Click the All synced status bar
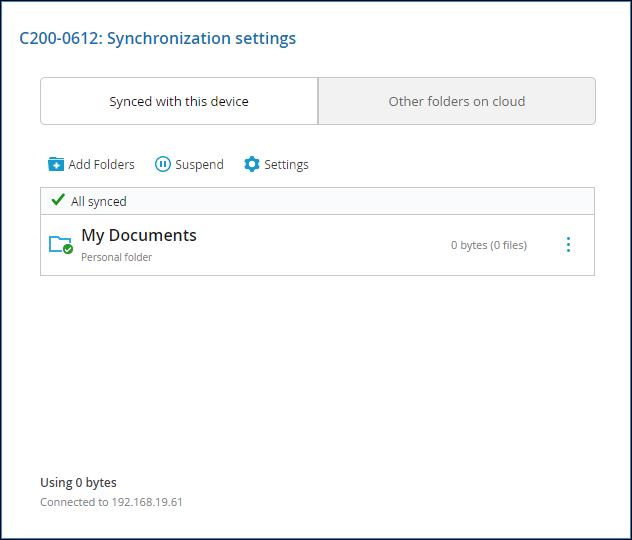This screenshot has height=540, width=632. click(x=318, y=201)
